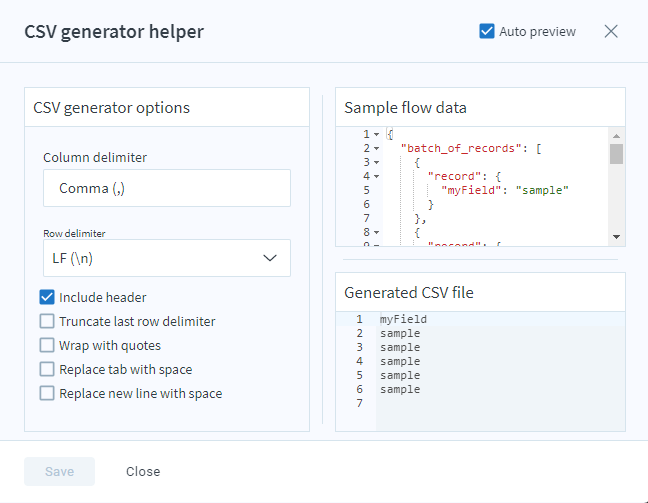
Task: Click the "batch_of_records" key in sample data
Action: pos(461,148)
